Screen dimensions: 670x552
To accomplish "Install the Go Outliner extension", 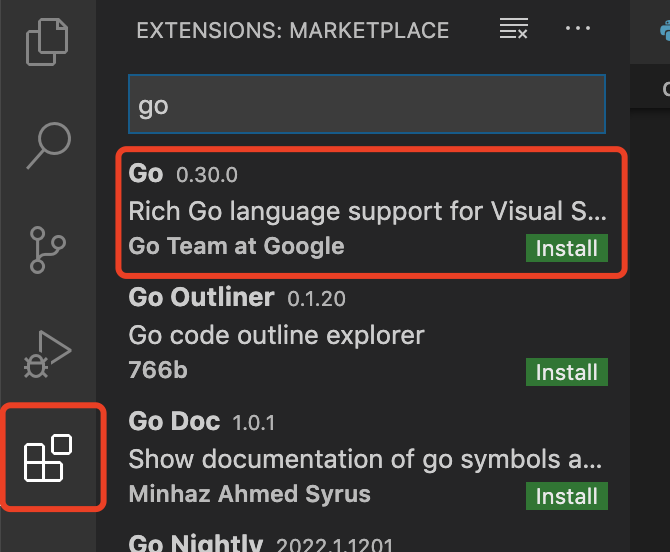I will [x=567, y=372].
